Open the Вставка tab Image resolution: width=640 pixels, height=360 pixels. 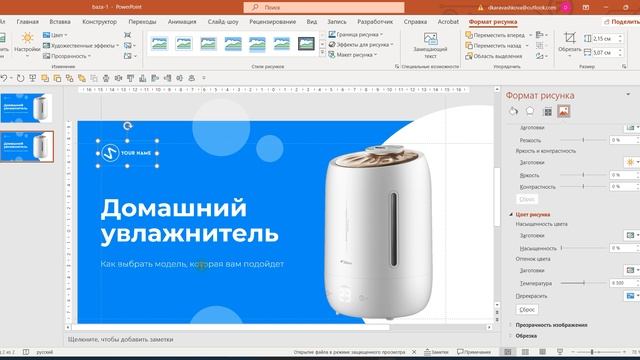click(60, 22)
